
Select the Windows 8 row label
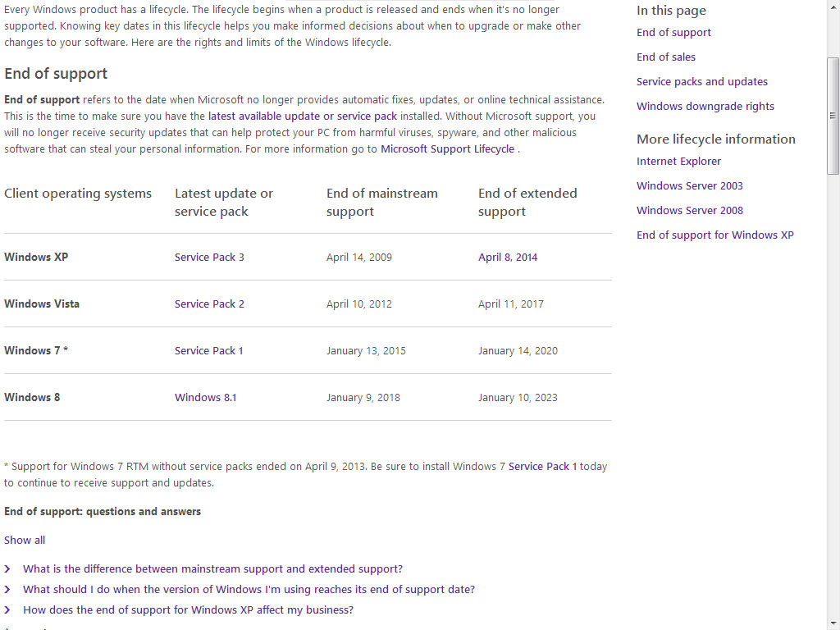(x=32, y=398)
